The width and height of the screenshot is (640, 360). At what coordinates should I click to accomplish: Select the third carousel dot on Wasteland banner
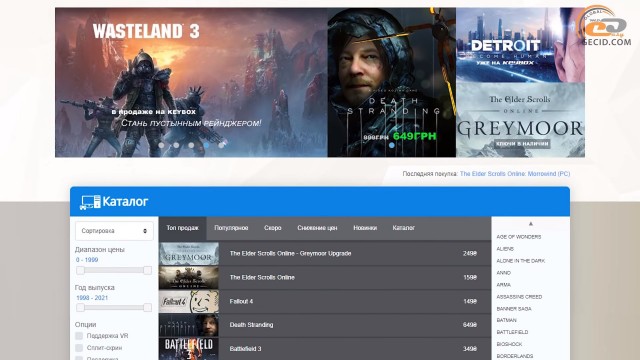click(191, 145)
